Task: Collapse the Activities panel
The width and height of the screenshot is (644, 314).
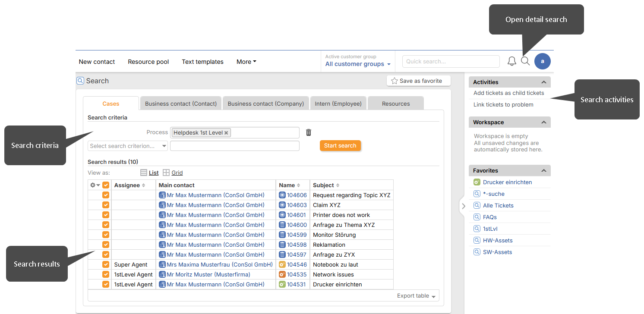Action: (x=544, y=82)
